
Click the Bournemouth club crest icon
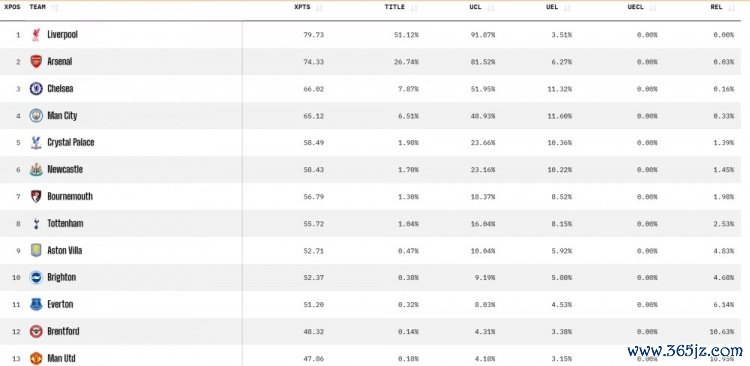(36, 197)
